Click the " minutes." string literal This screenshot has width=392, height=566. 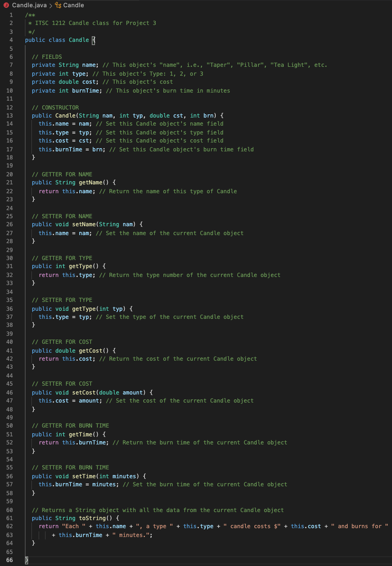click(x=131, y=535)
